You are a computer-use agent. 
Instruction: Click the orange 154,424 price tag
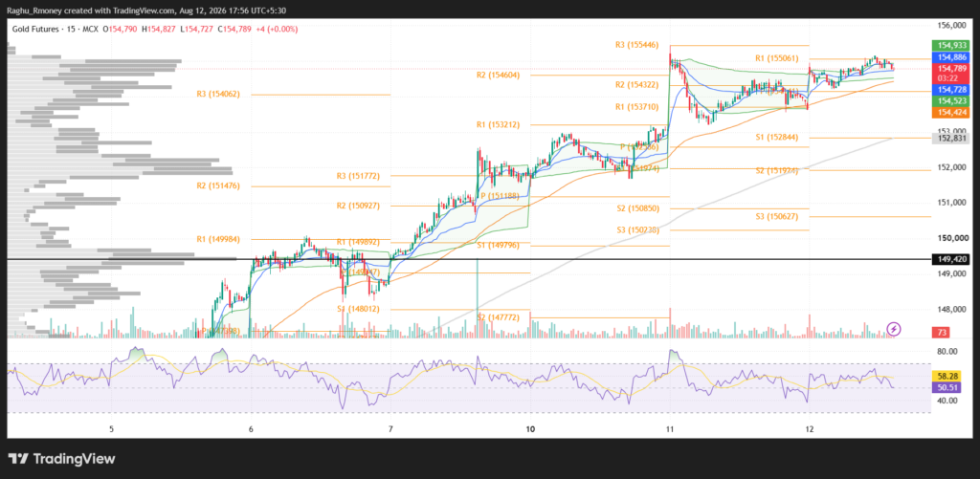point(950,113)
